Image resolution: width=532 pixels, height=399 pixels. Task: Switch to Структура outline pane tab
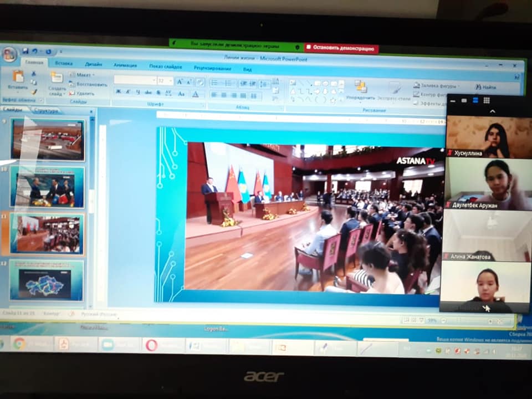(46, 111)
